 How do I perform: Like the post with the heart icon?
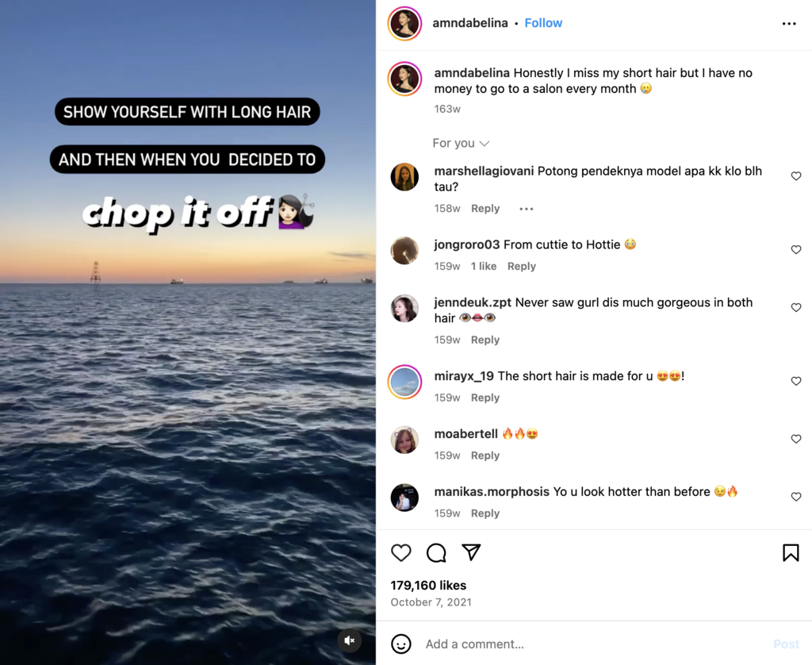(400, 552)
